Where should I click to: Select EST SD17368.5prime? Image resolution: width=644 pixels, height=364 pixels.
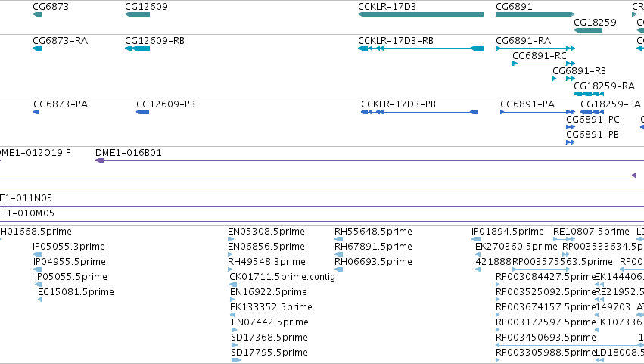[235, 345]
